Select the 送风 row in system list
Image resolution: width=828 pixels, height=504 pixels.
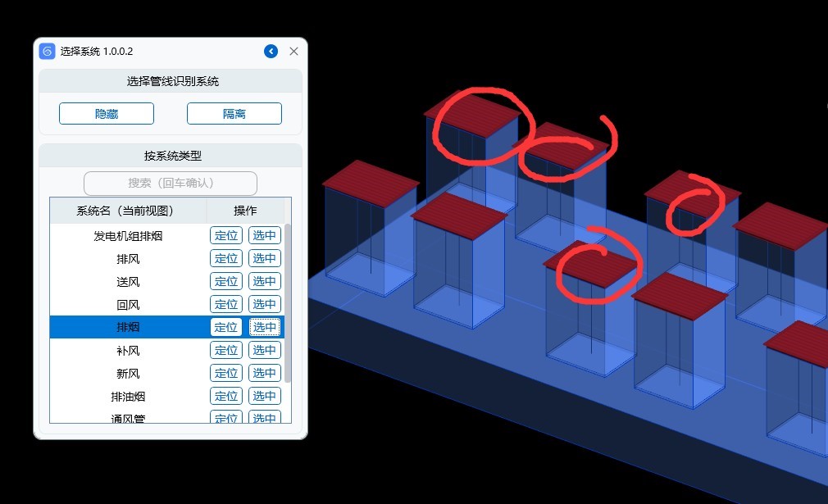click(128, 282)
